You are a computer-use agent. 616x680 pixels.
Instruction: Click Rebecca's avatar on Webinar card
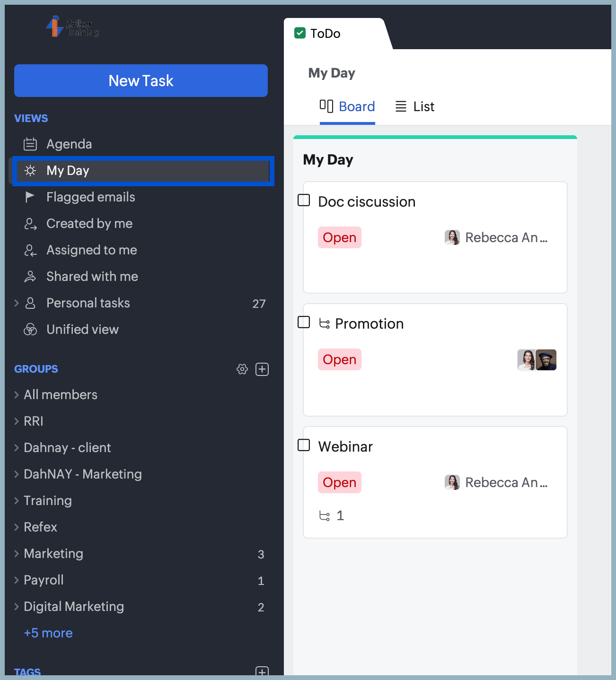coord(452,482)
